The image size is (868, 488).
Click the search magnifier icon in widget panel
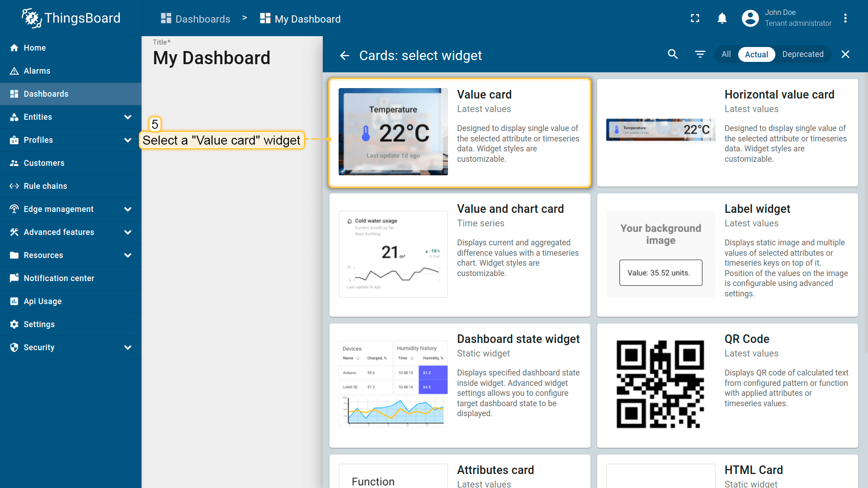[x=673, y=54]
